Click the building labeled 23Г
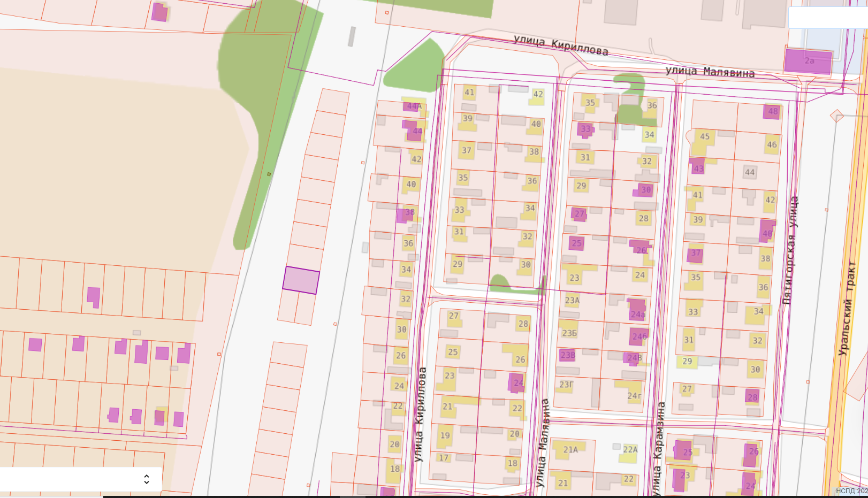Screen dimensions: 868x498 [566, 384]
